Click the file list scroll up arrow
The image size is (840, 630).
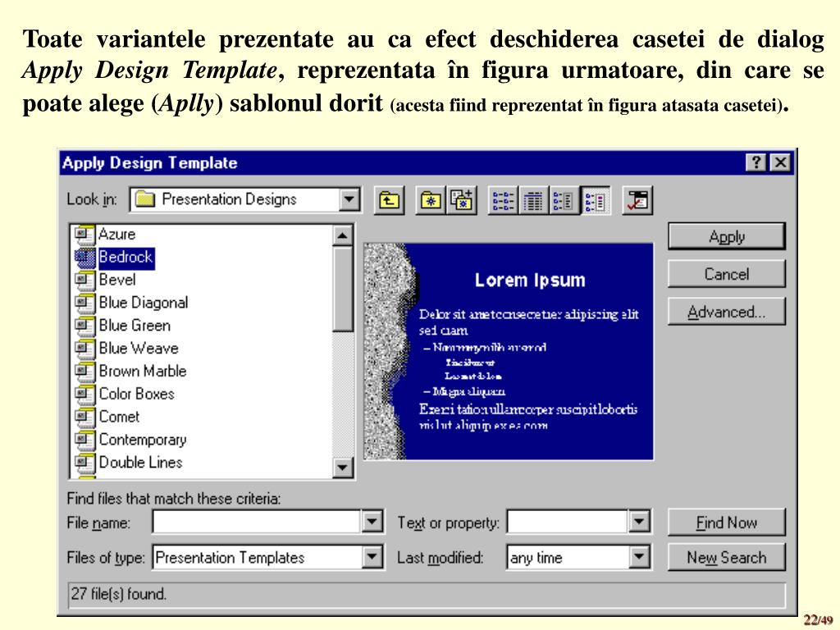(342, 235)
